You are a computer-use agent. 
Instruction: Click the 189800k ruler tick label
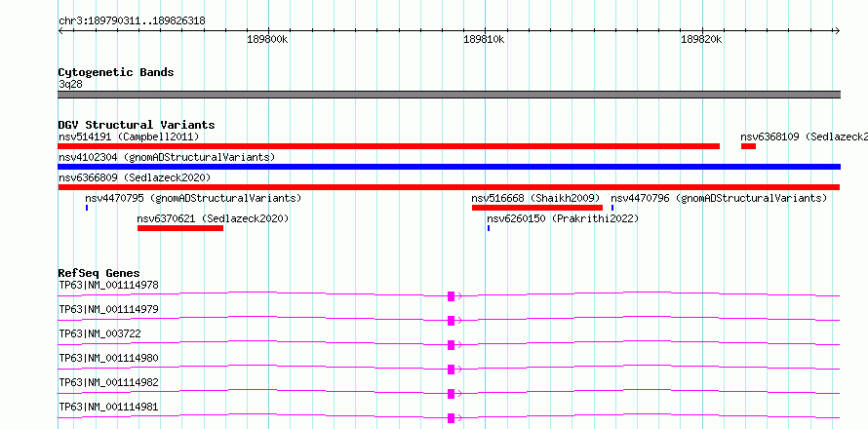[268, 39]
